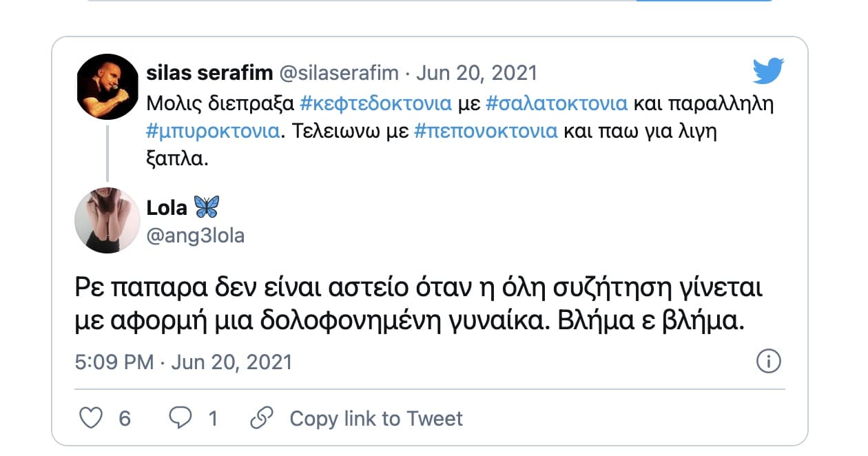Open the tweet info circle icon
868x456 pixels.
(x=768, y=361)
